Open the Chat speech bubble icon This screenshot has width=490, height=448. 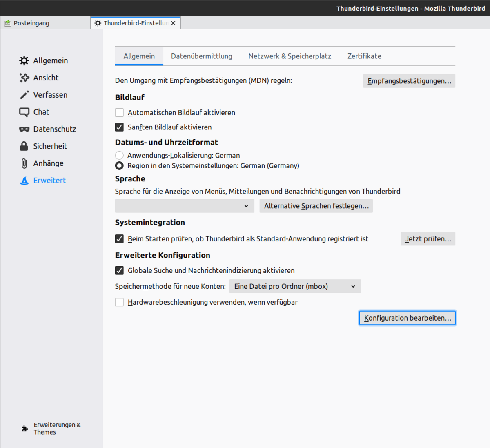24,112
